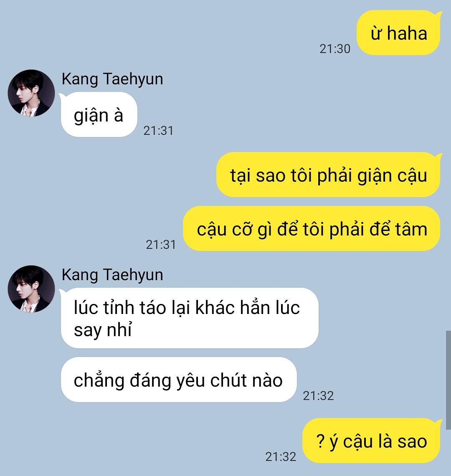451x476 pixels.
Task: Click the word 'haha' in top message
Action: 407,33
